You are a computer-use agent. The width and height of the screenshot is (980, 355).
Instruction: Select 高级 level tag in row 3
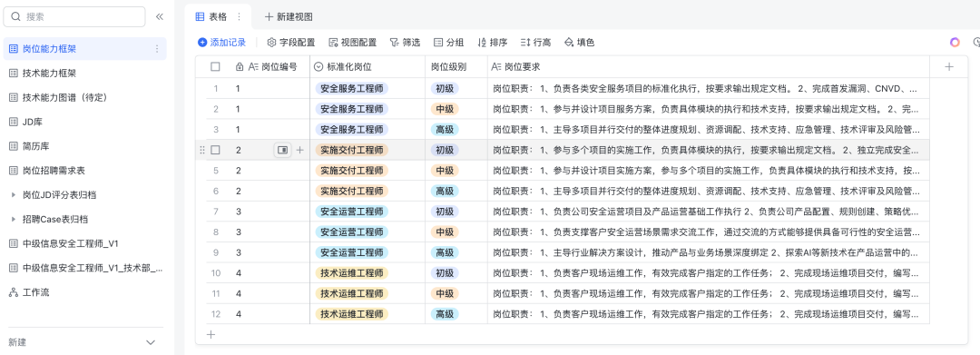click(x=445, y=129)
